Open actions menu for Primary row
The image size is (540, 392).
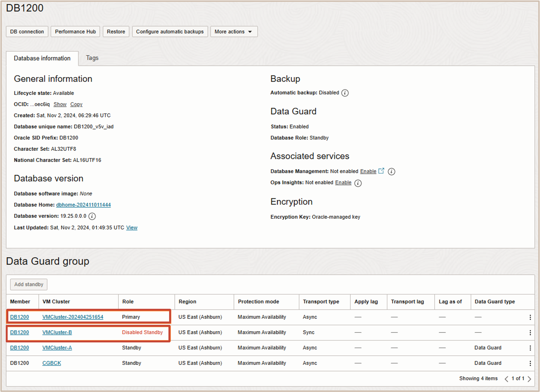click(x=530, y=317)
